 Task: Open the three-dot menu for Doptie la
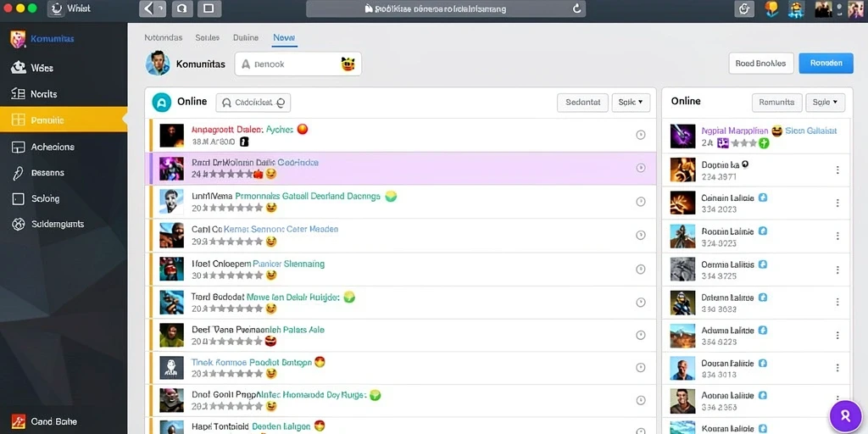click(837, 170)
